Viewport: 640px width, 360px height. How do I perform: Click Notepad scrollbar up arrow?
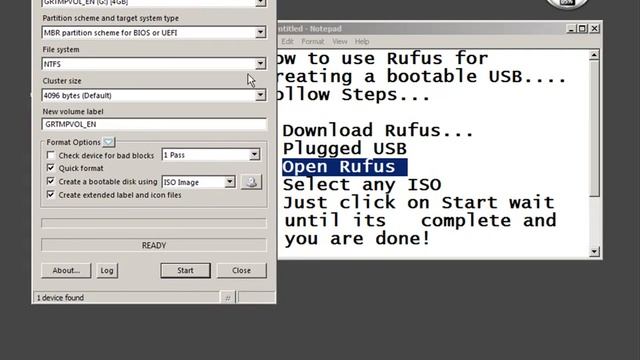point(595,55)
